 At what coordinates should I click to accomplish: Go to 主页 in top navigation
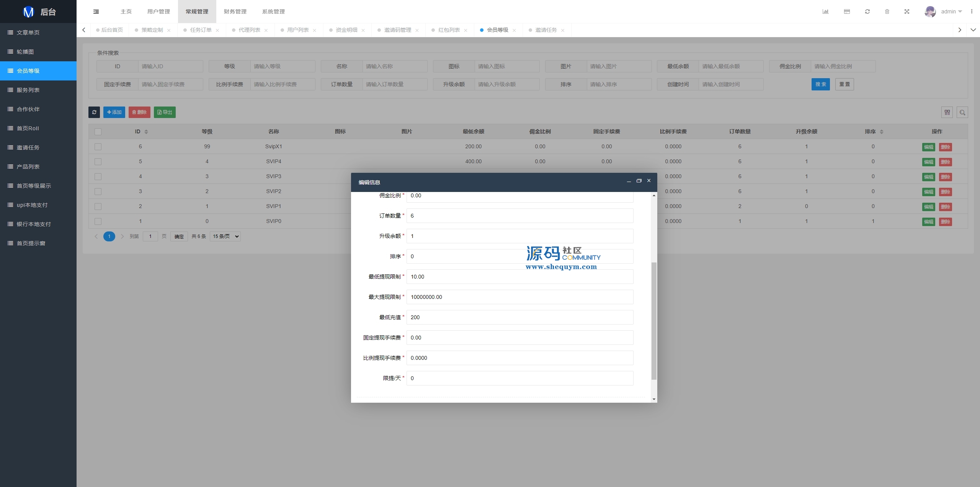click(126, 11)
